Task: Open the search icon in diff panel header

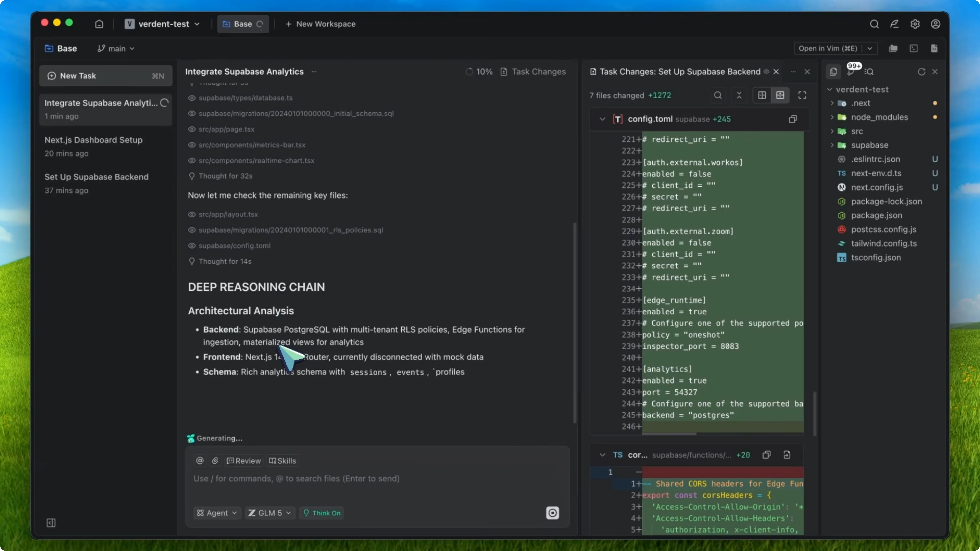Action: tap(717, 95)
